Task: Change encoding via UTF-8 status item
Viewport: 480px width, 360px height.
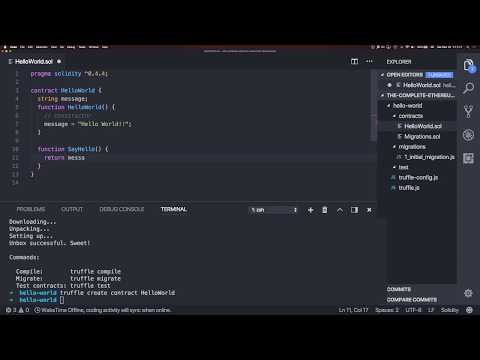Action: (413, 310)
